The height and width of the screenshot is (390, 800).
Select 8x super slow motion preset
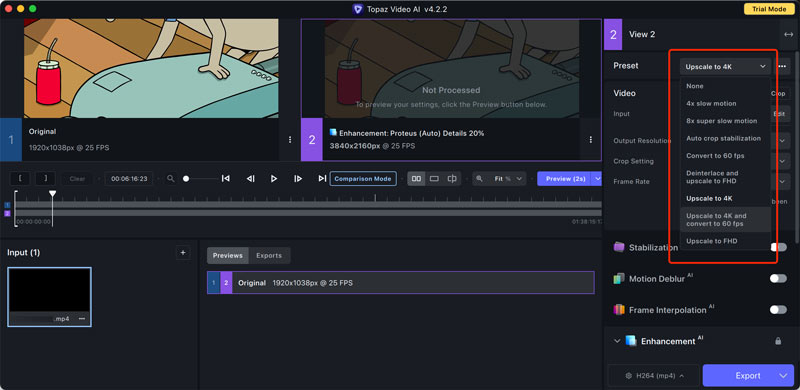(725, 121)
